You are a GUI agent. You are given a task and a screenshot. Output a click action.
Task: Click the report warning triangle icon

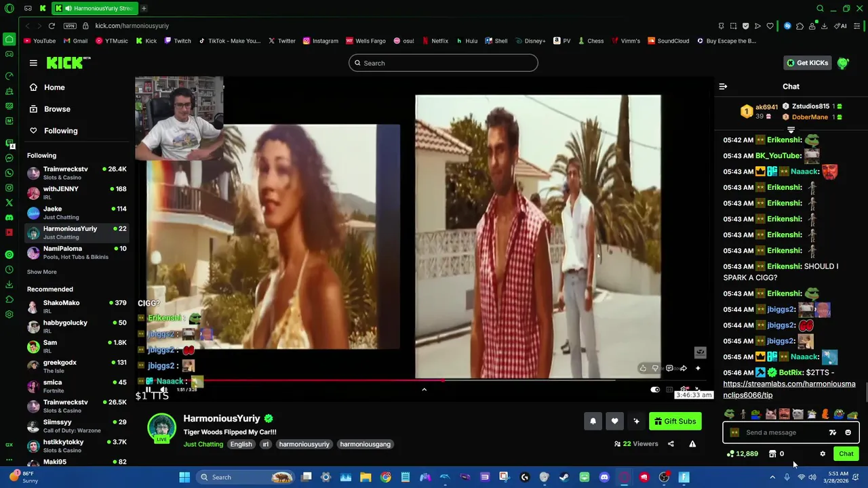click(692, 444)
